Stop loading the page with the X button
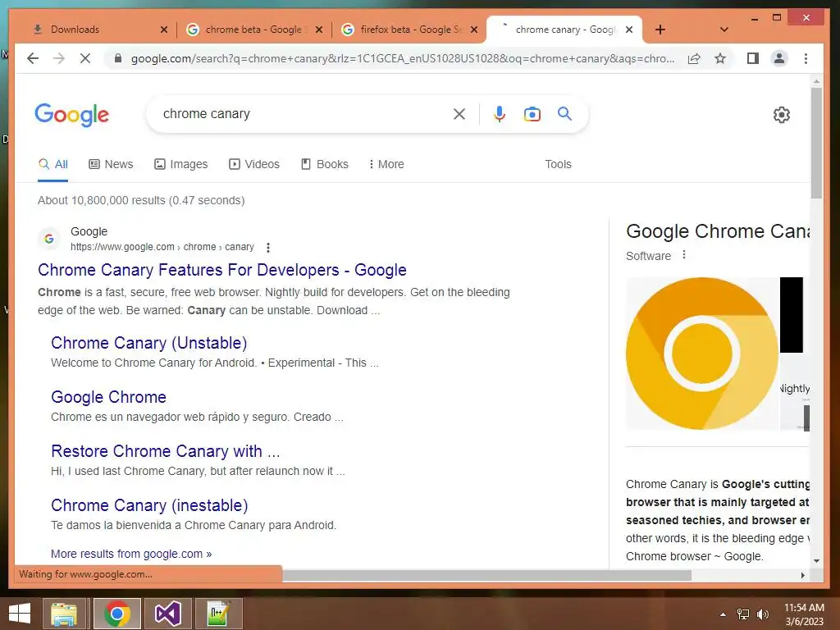This screenshot has width=840, height=630. pos(85,58)
